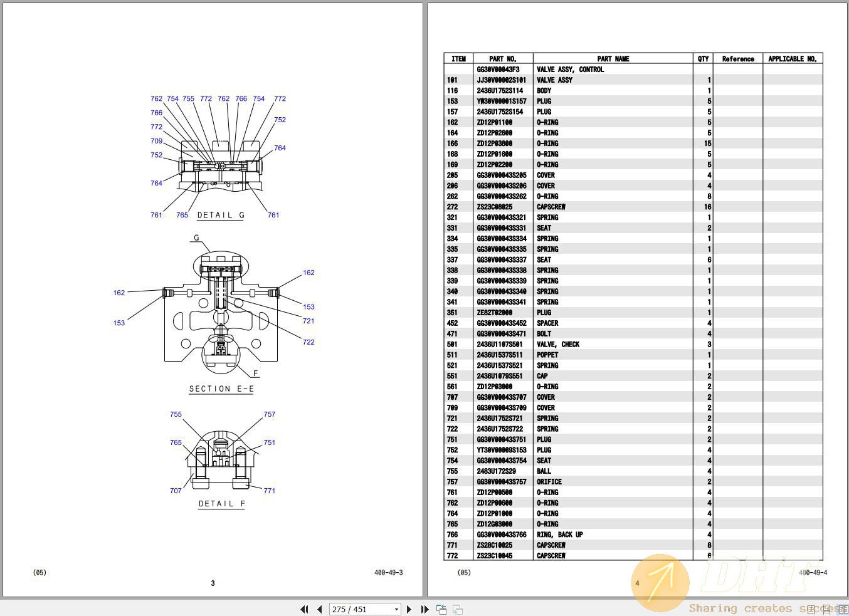Select part number 2483U172S29
849x616 pixels.
(497, 471)
